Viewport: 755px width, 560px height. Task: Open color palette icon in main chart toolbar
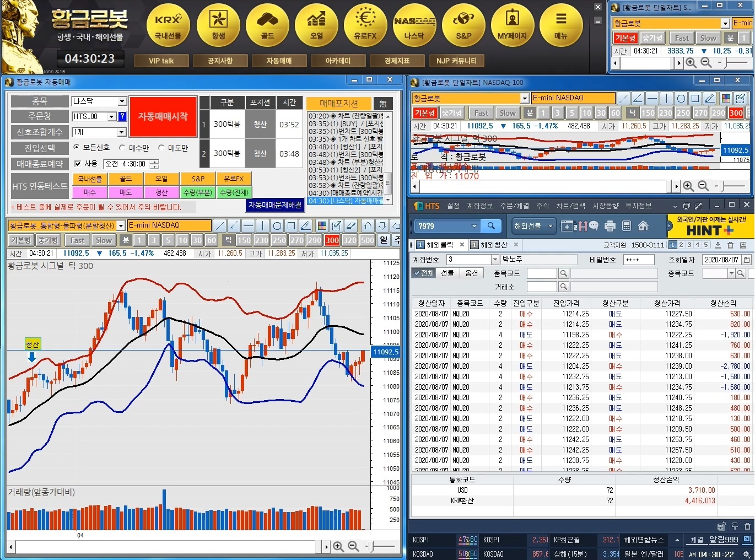322,225
